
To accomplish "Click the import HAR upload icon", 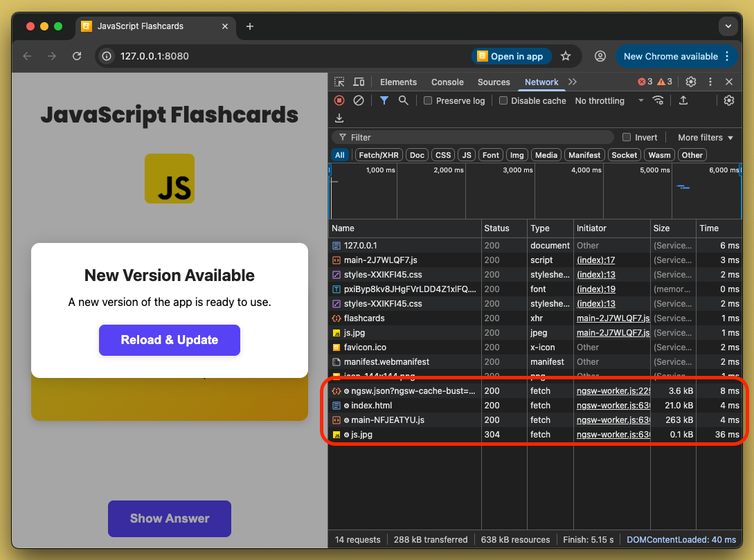I will [683, 100].
